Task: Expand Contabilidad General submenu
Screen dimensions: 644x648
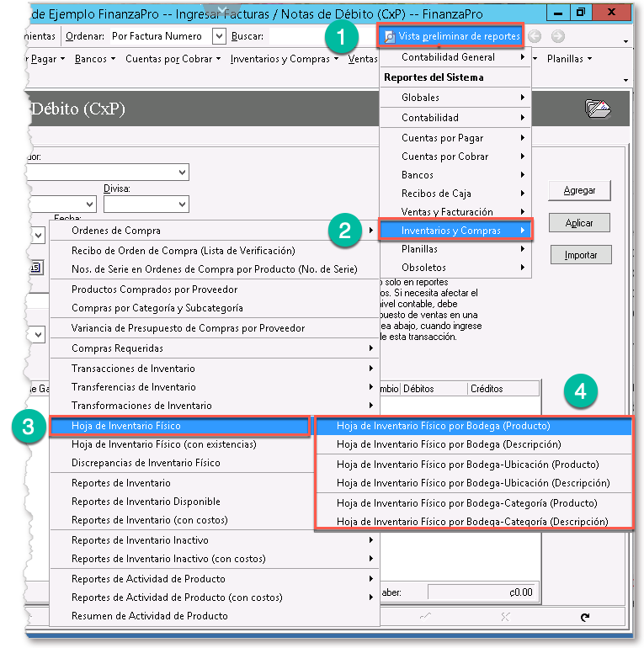Action: point(455,57)
